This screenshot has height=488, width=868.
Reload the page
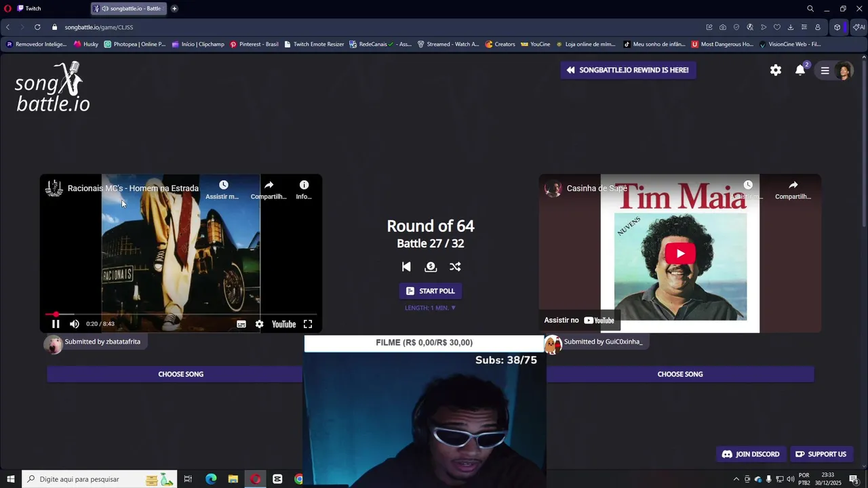[37, 27]
